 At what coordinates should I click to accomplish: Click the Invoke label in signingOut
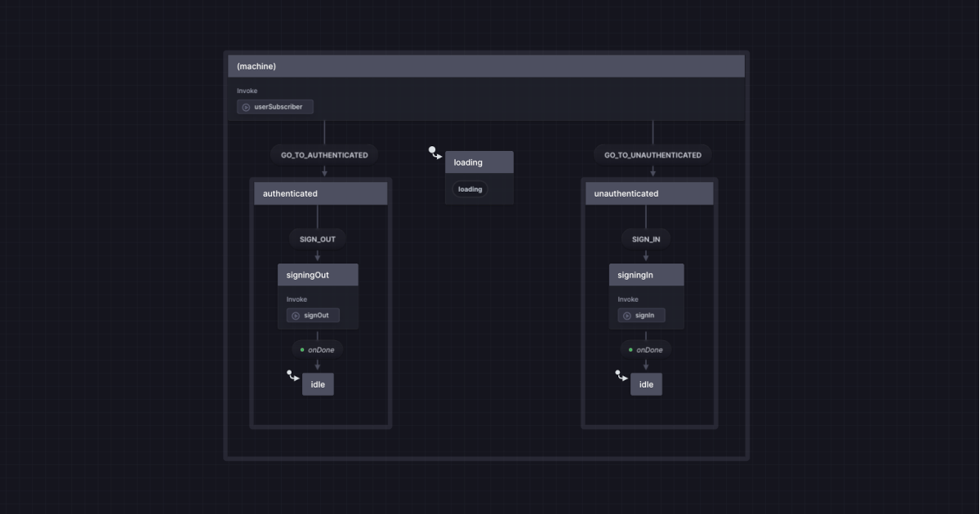point(296,299)
